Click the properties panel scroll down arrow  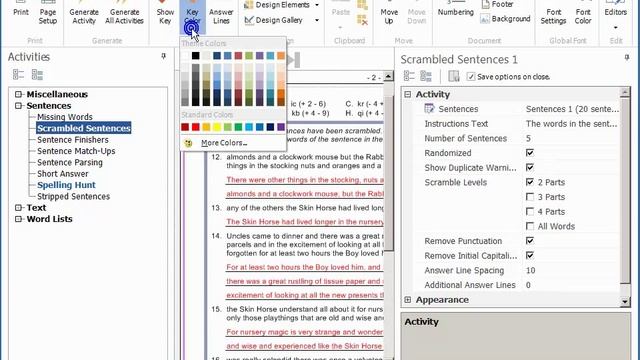624,302
